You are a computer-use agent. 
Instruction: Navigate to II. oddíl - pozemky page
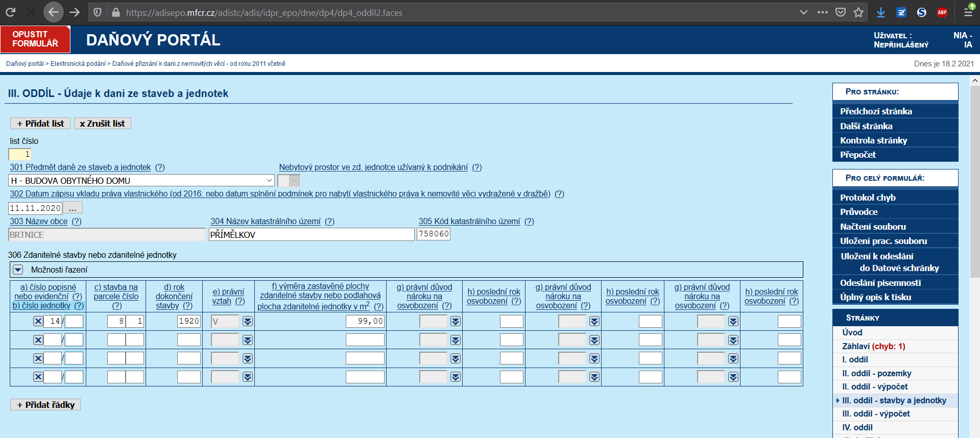[x=876, y=373]
